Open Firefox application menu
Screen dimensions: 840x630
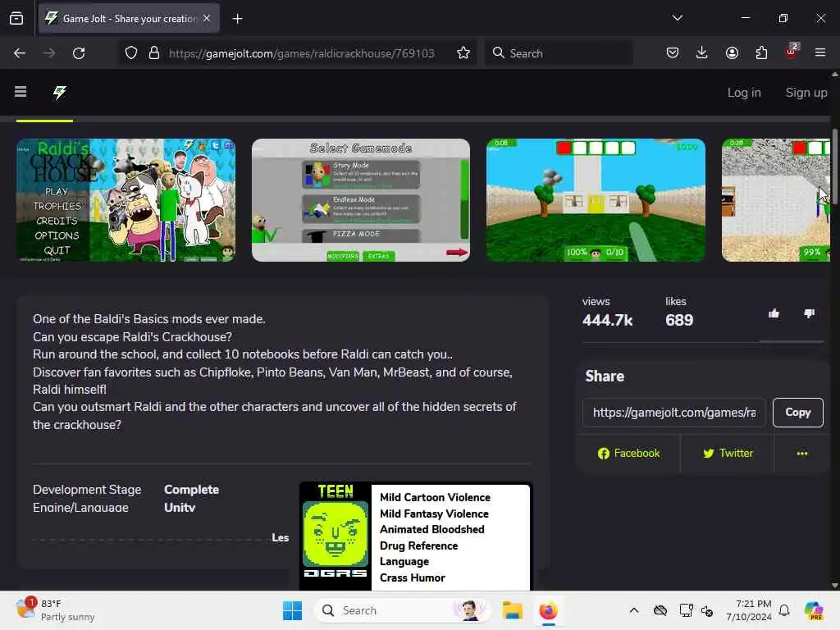tap(820, 52)
